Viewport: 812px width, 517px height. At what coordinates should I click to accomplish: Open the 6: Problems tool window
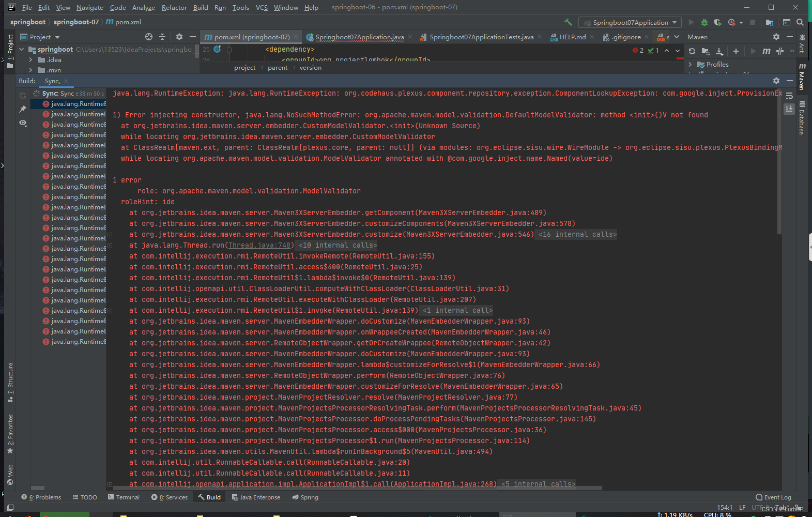(x=41, y=497)
